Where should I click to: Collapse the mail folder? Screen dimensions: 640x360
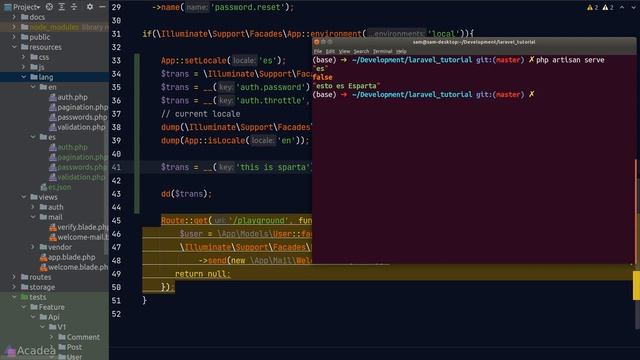33,217
